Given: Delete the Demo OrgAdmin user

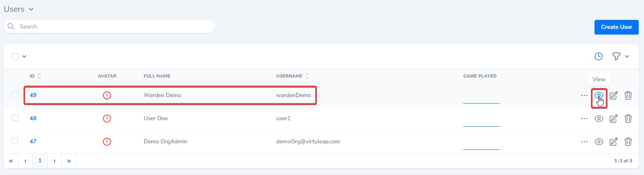Looking at the screenshot, I should click(x=628, y=142).
